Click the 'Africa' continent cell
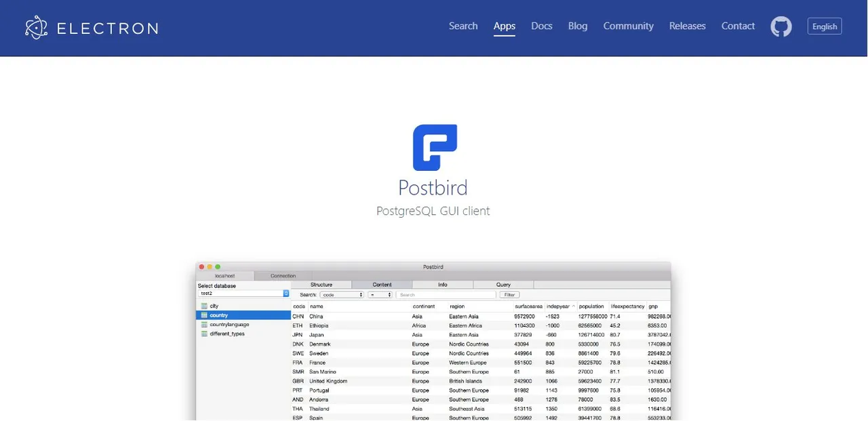Viewport: 868px width, 421px height. [x=419, y=325]
